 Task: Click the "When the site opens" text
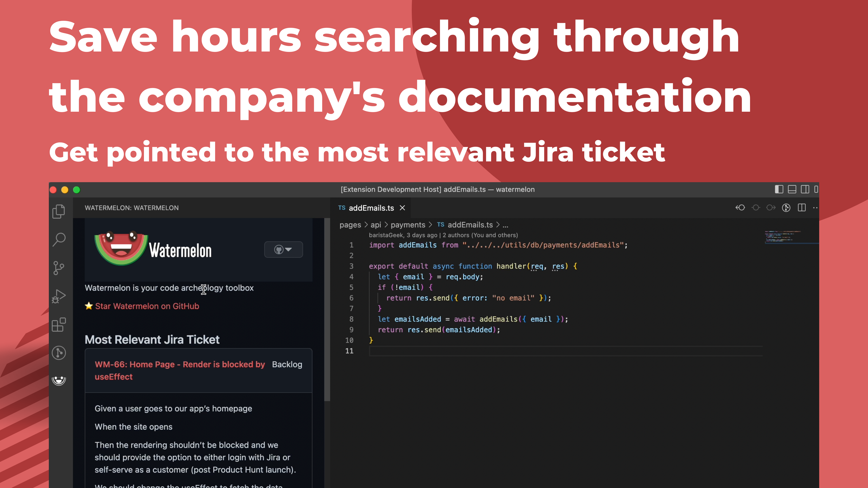133,427
